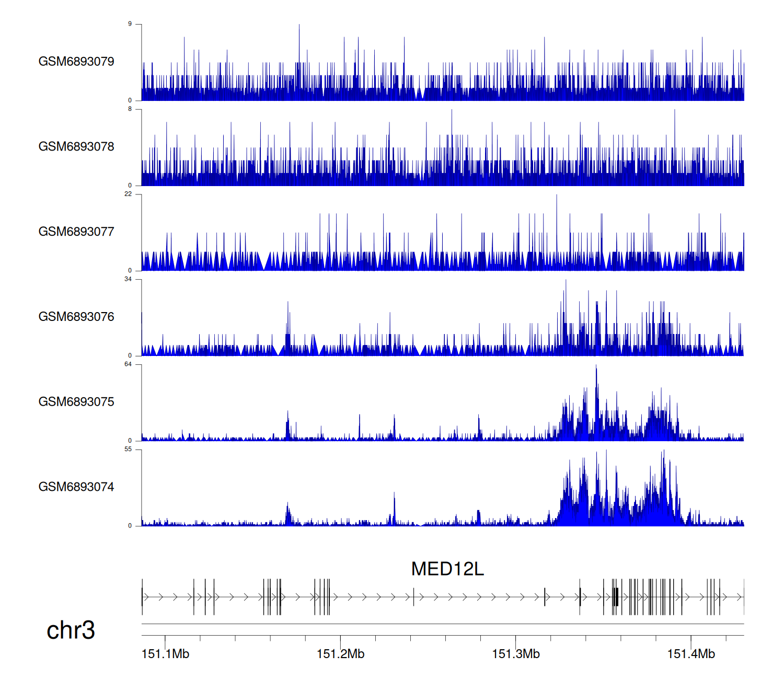784x690 pixels.
Task: Select the GSM6893076 track label
Action: 76,317
